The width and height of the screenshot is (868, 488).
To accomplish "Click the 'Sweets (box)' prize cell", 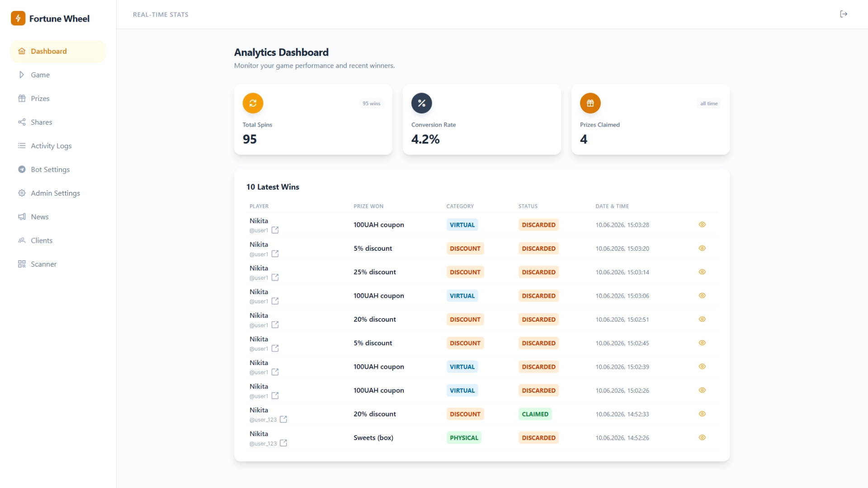I will tap(373, 437).
